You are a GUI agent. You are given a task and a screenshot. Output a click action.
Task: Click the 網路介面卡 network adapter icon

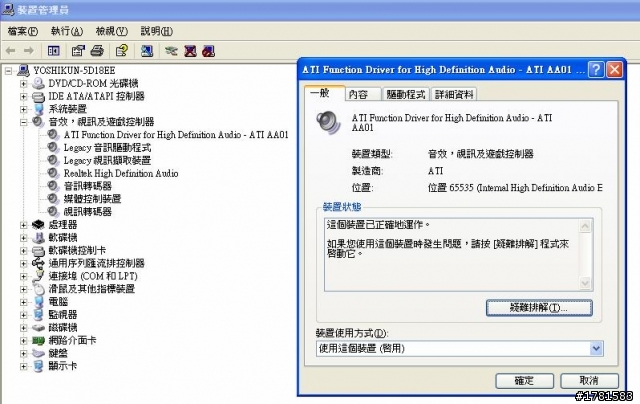point(38,340)
